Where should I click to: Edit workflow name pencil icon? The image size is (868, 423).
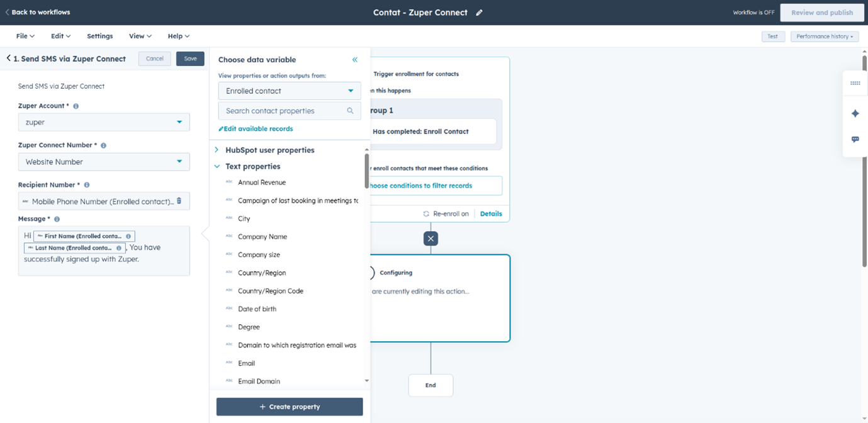point(479,13)
